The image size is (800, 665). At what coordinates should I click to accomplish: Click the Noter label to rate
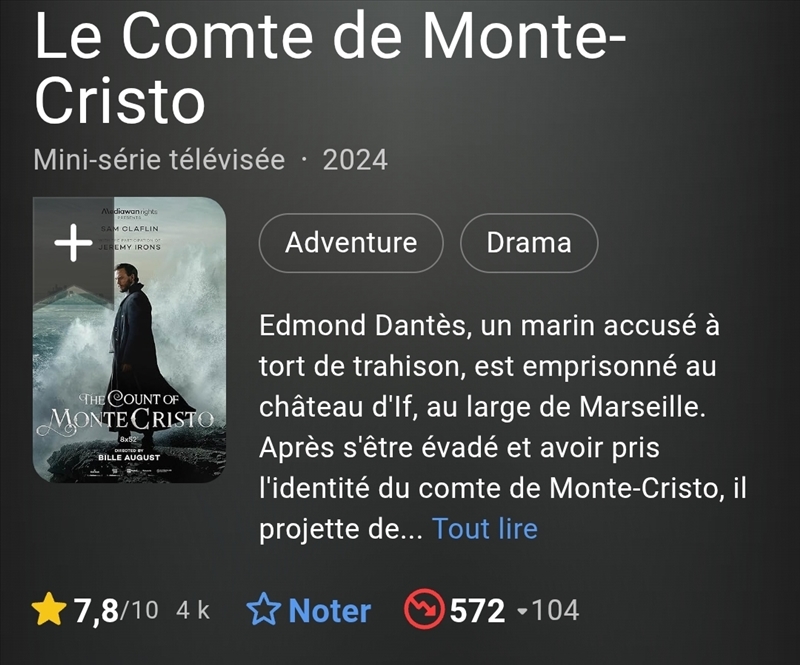click(x=330, y=611)
